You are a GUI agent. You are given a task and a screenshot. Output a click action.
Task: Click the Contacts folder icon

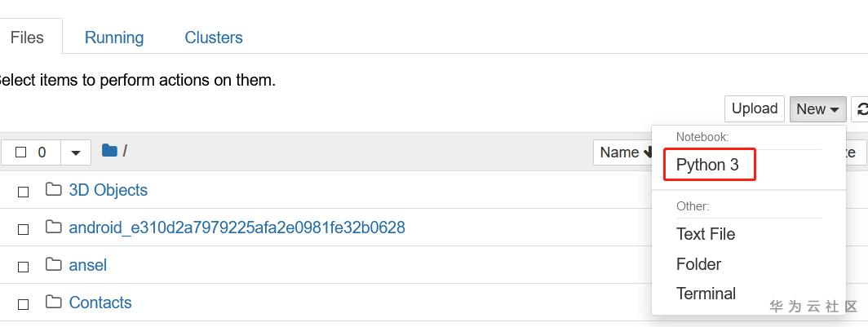coord(54,303)
